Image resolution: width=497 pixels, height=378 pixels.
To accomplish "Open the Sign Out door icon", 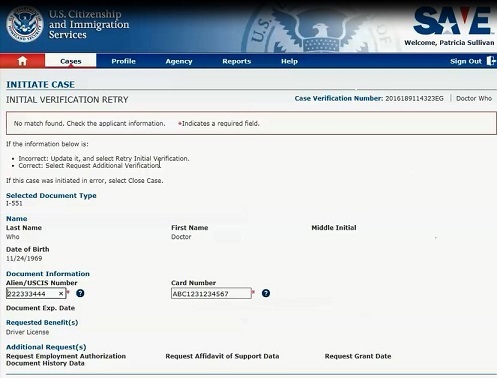I will coord(491,61).
